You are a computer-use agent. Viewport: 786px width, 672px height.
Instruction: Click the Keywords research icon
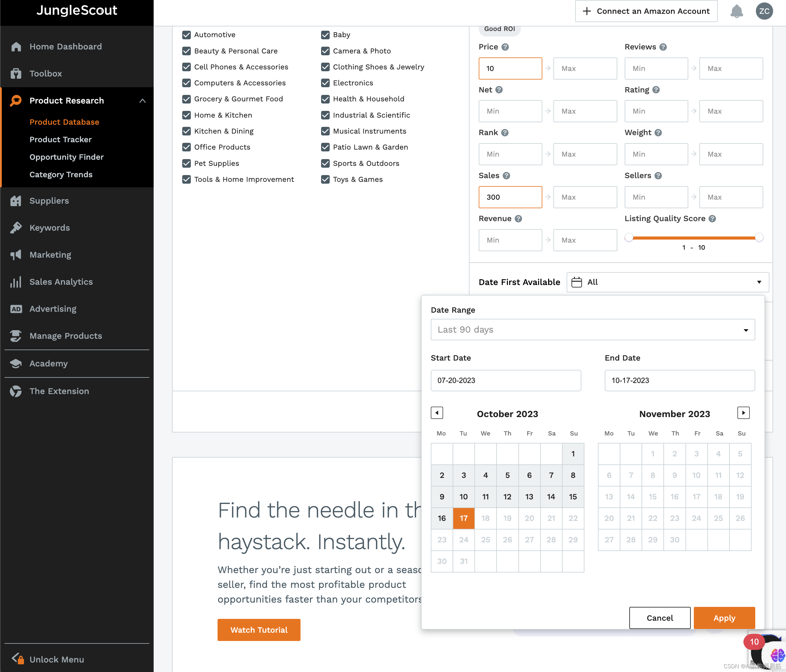click(x=16, y=227)
